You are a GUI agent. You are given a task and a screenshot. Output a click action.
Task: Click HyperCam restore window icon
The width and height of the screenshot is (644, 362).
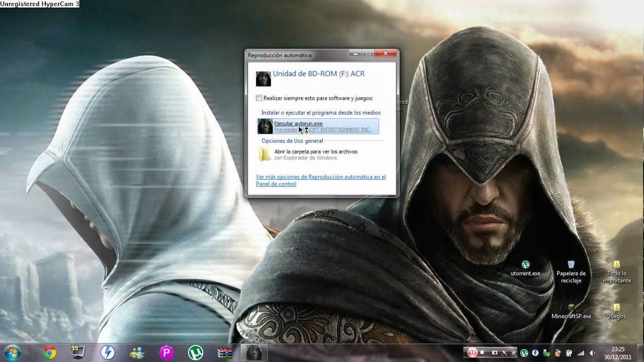[513, 353]
